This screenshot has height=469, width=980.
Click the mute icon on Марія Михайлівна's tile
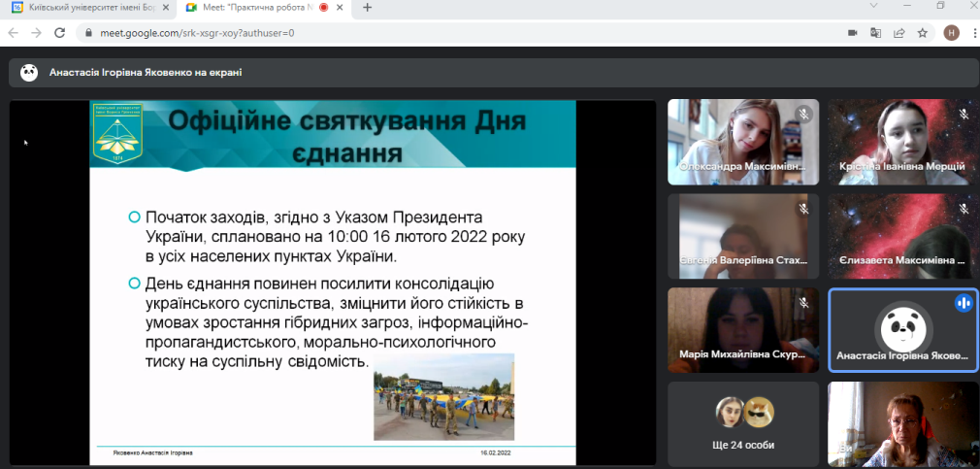click(x=803, y=303)
